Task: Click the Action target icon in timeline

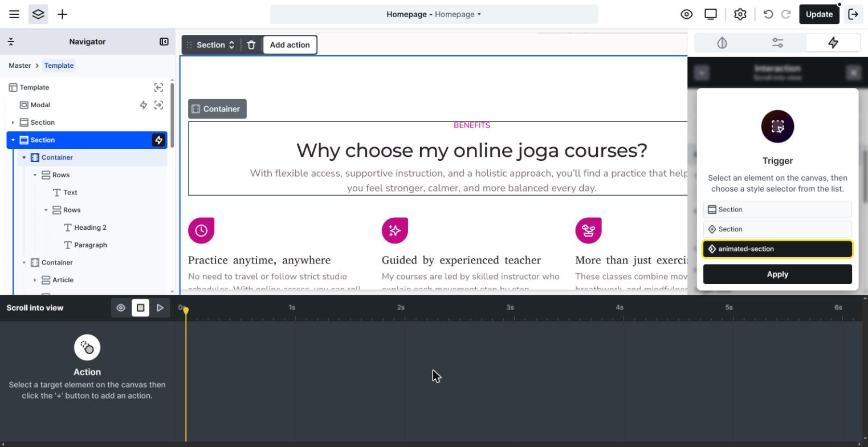Action: click(x=87, y=347)
